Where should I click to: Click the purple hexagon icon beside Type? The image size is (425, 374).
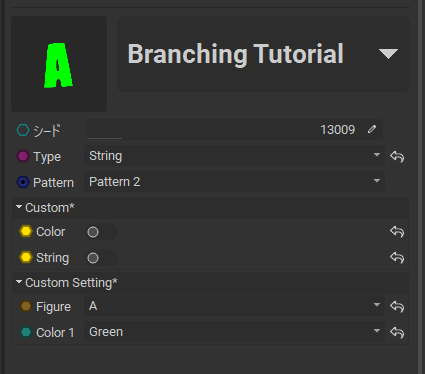pyautogui.click(x=23, y=156)
